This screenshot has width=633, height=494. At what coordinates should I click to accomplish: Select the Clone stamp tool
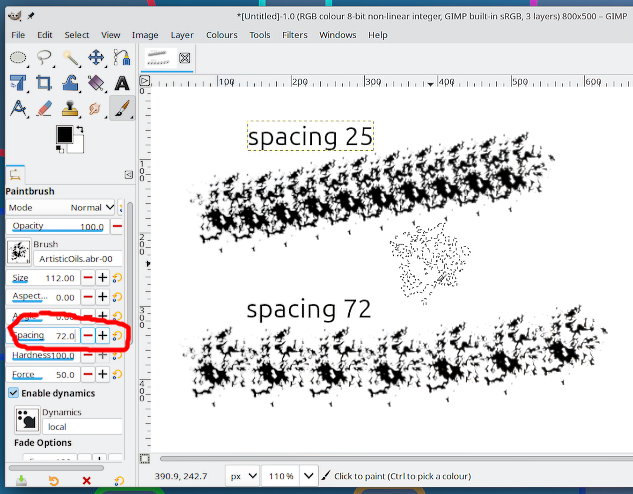(x=70, y=109)
